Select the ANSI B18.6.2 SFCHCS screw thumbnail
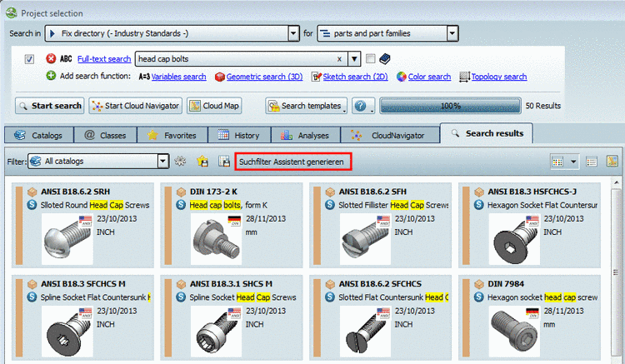 click(x=366, y=332)
